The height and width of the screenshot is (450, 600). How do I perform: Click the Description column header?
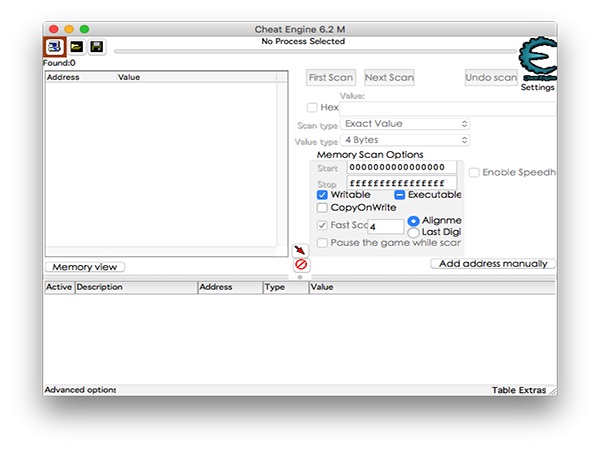136,287
